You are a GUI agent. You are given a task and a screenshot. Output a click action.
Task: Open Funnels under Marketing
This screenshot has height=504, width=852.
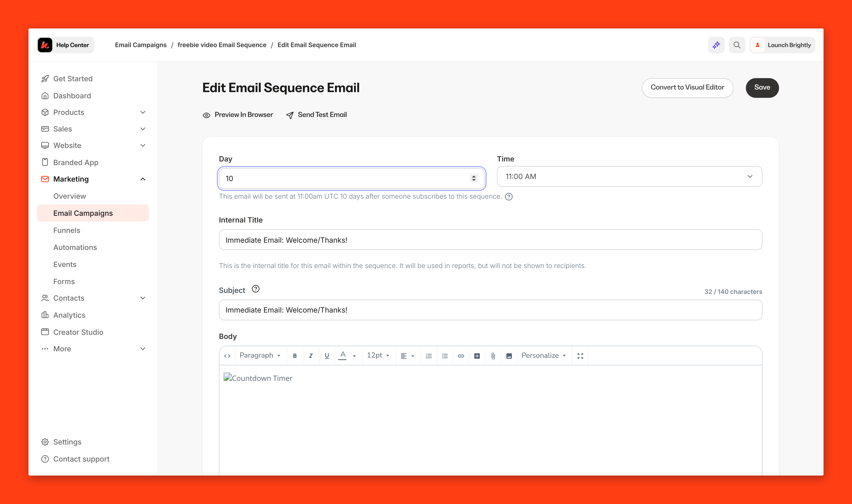tap(67, 230)
